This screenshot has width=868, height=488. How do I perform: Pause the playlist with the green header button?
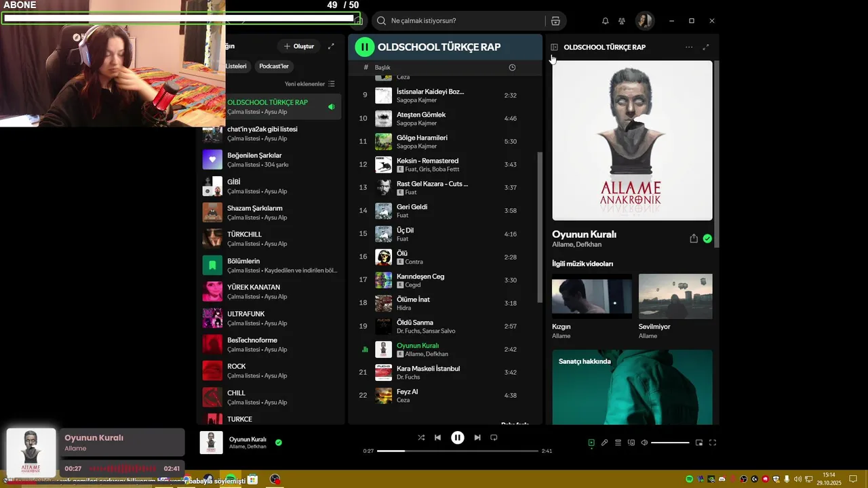364,47
